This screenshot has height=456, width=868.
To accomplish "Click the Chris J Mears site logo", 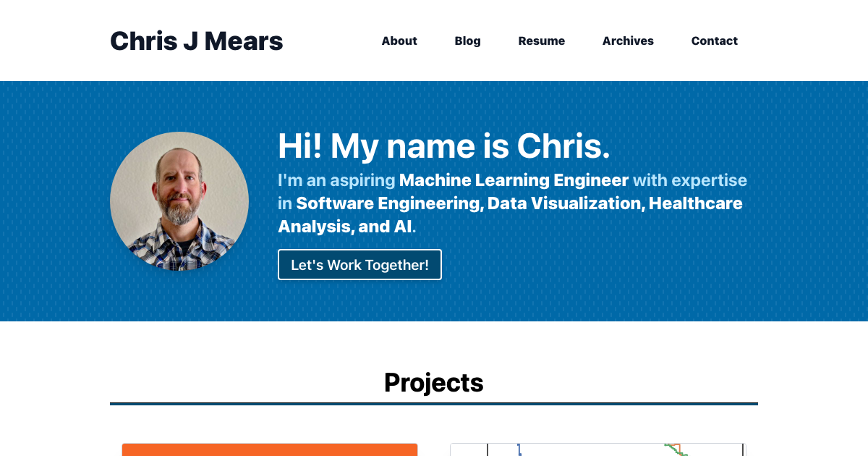I will 196,41.
